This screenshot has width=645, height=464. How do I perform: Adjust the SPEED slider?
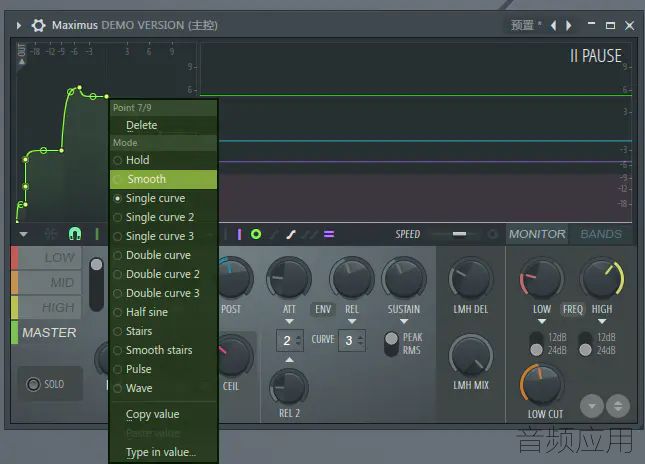pyautogui.click(x=459, y=234)
